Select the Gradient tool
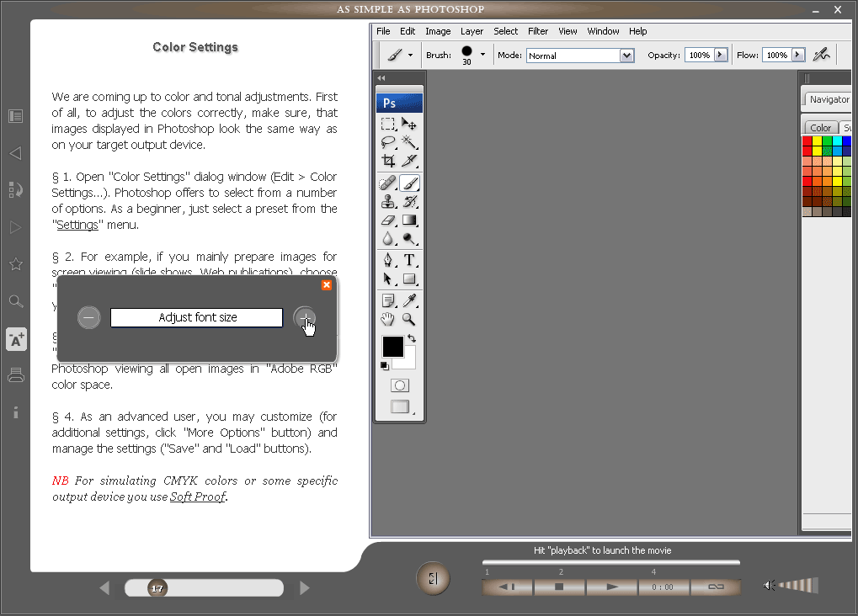 [408, 220]
